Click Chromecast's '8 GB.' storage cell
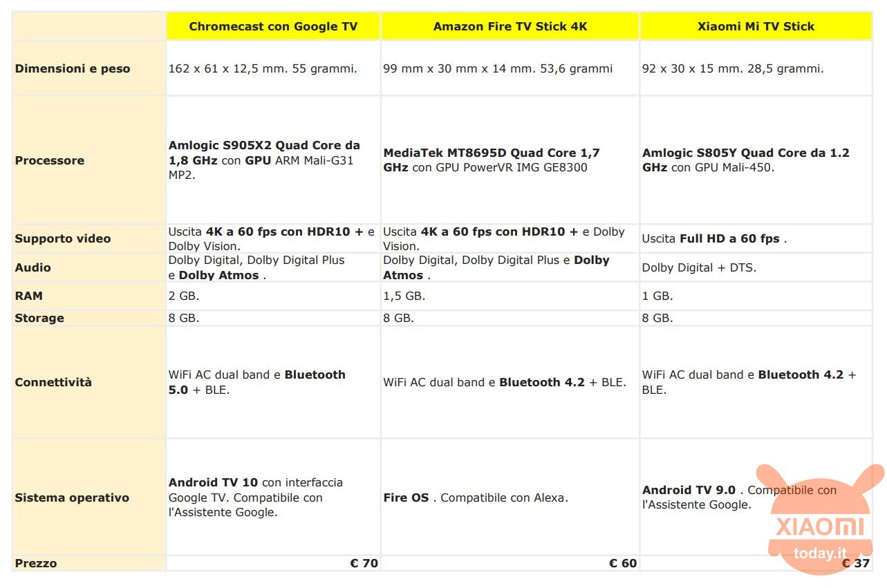Viewport: 887px width, 588px height. (273, 318)
